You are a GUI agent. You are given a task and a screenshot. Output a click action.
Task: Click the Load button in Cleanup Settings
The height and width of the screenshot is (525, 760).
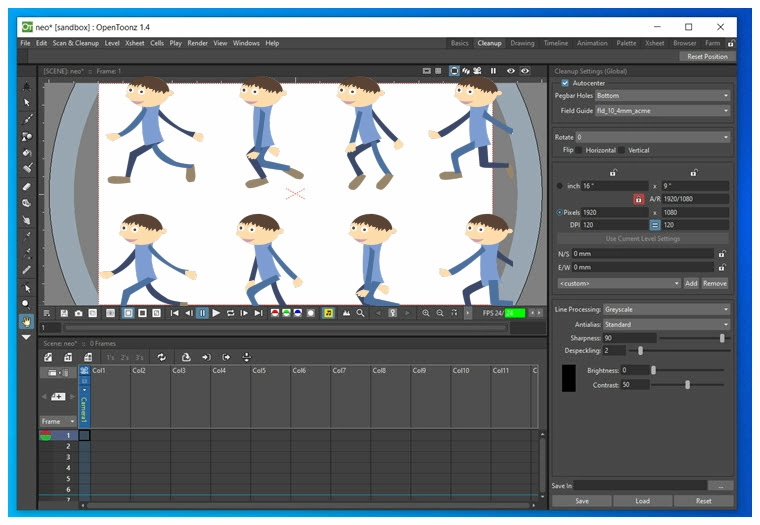click(642, 501)
